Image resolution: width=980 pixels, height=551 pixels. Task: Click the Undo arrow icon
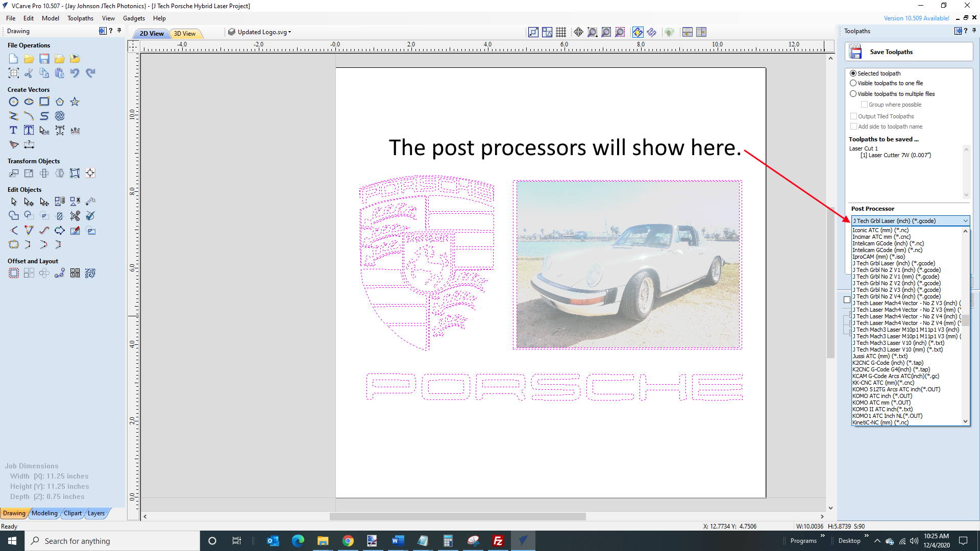click(75, 73)
